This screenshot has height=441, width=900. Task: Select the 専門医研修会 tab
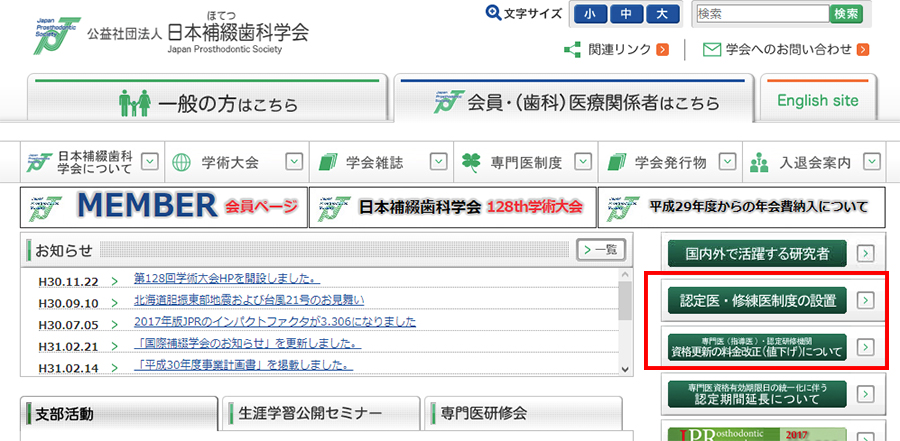click(x=523, y=413)
